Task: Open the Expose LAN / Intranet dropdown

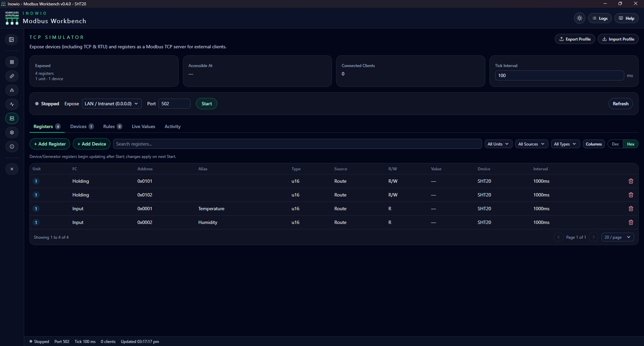Action: tap(112, 104)
